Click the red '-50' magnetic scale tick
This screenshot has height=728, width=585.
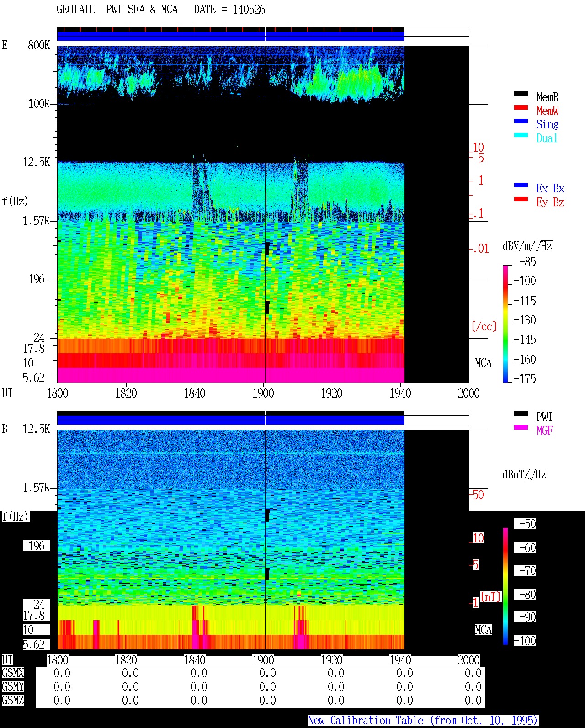tap(478, 494)
